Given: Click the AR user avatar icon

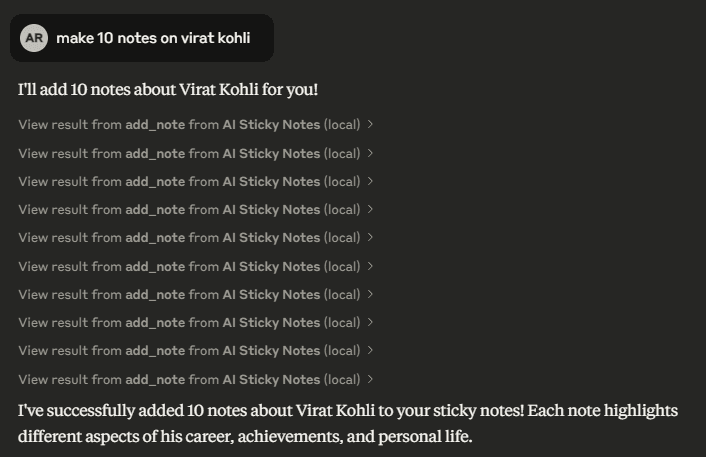Looking at the screenshot, I should click(34, 38).
